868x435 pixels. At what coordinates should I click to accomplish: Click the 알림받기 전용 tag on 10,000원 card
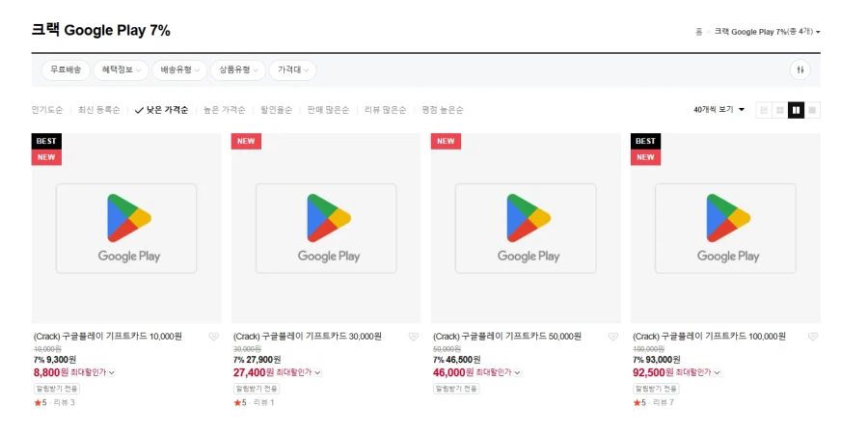coord(57,389)
